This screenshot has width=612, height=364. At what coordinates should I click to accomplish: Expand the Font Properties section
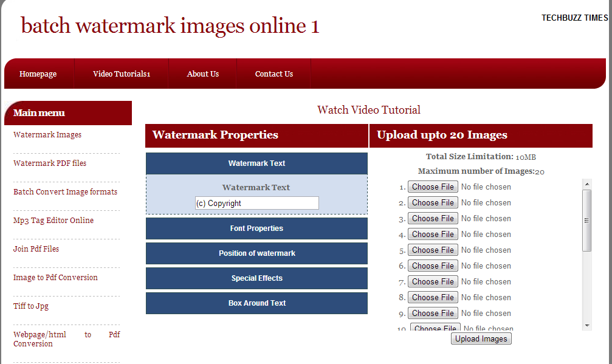[x=256, y=228]
